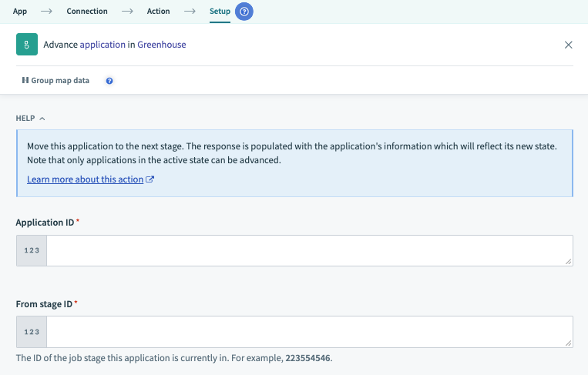Click the help icon next to Group map data
Screen dimensions: 588x375
109,81
